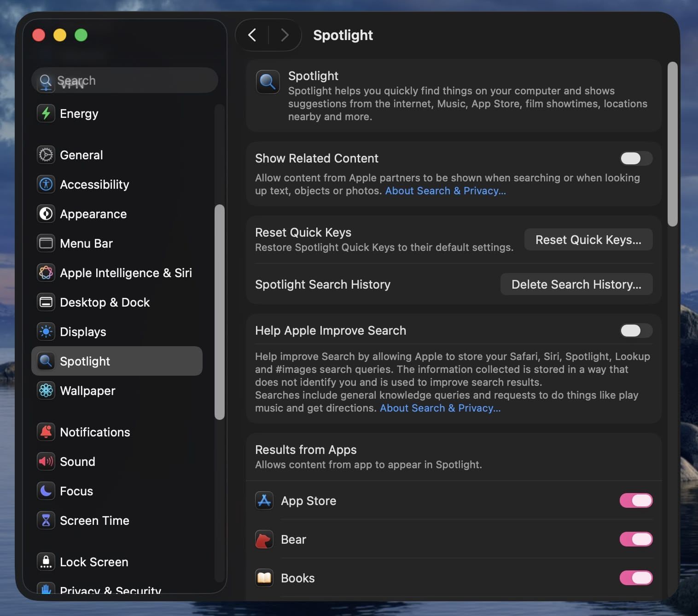Toggle off Bear results

[636, 539]
